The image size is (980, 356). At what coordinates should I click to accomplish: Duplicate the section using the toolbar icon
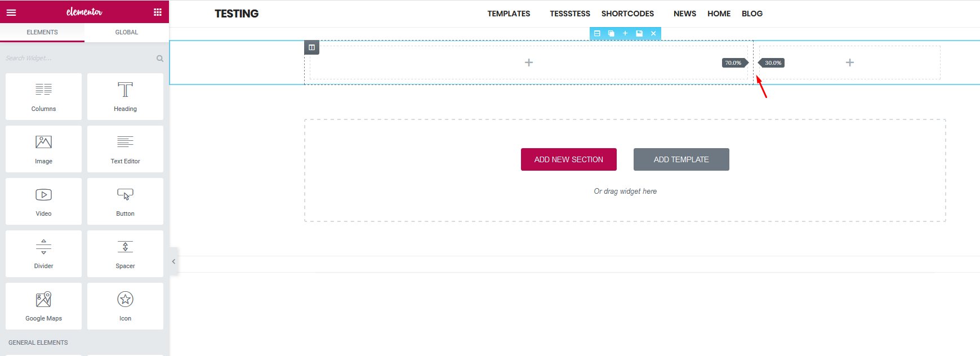[x=611, y=33]
